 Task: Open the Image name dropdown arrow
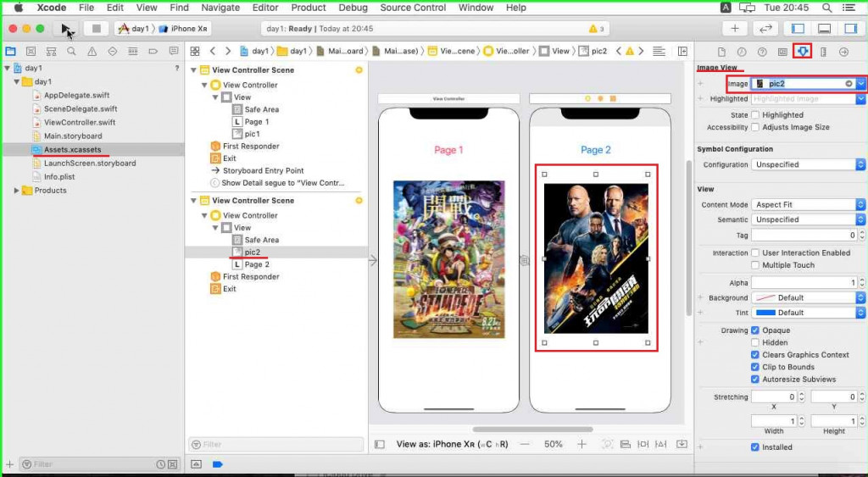pyautogui.click(x=861, y=84)
